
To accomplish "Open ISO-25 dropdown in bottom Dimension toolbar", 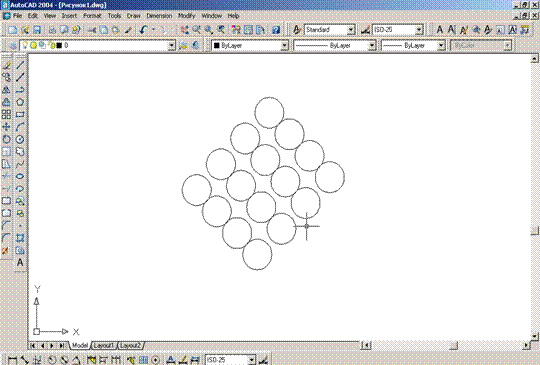I will pyautogui.click(x=252, y=360).
